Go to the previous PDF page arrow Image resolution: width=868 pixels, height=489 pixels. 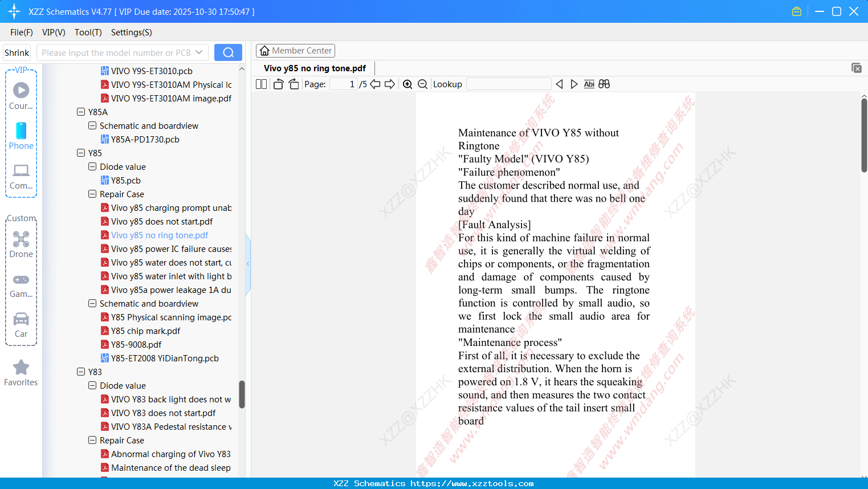tap(375, 84)
